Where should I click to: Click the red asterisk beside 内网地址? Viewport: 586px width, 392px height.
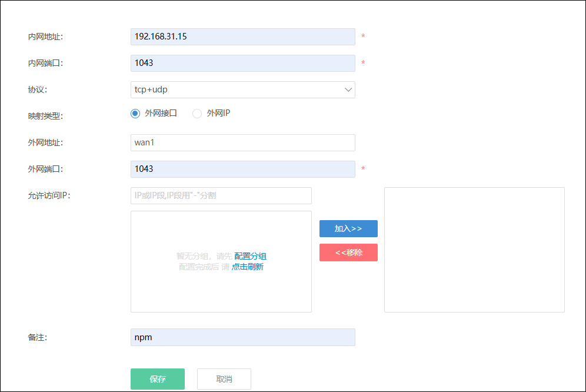pyautogui.click(x=363, y=36)
